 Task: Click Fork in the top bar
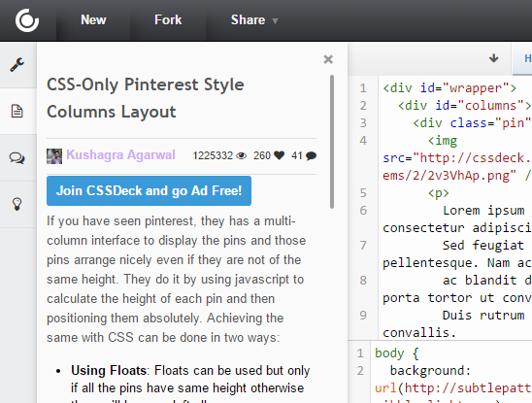point(168,19)
